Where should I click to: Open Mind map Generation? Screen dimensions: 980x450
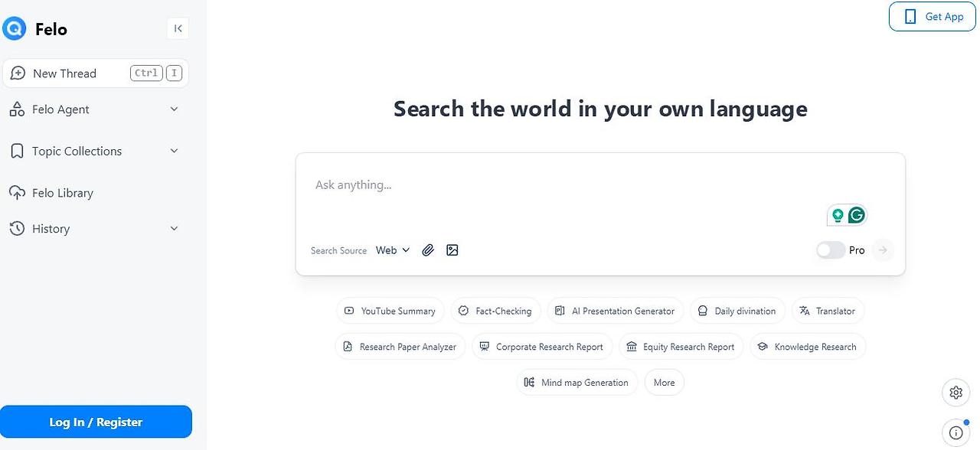point(577,383)
